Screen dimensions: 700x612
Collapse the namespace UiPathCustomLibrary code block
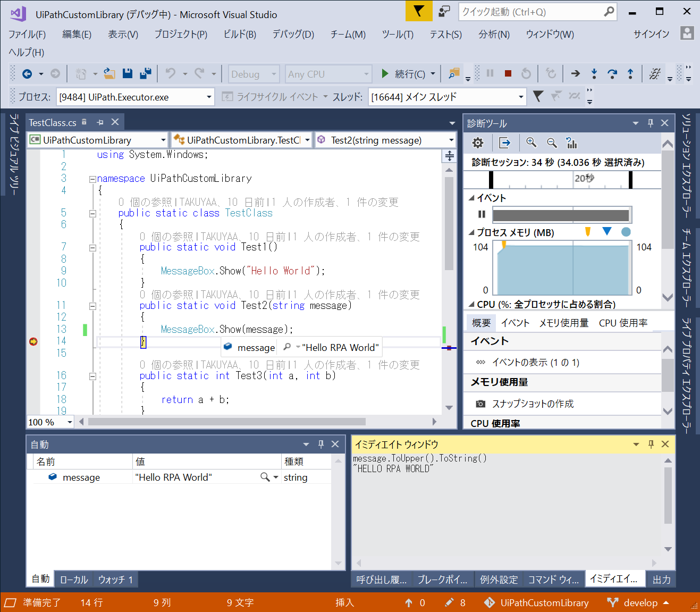point(92,179)
